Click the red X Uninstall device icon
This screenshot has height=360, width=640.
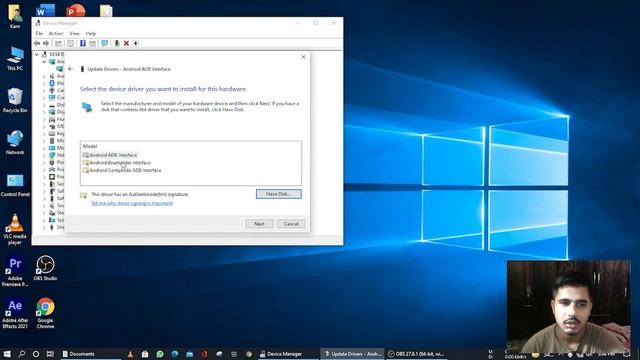[127, 43]
